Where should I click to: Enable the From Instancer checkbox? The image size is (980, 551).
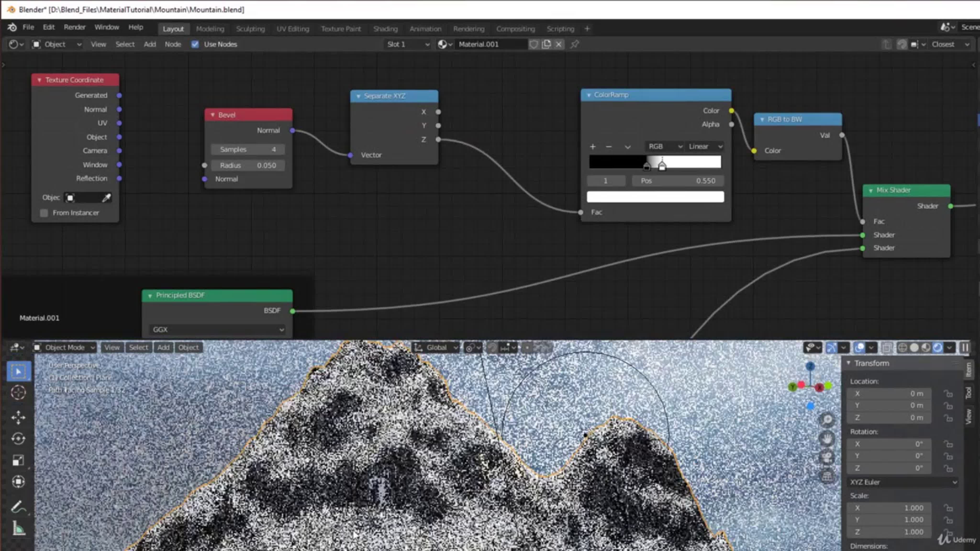click(x=44, y=213)
